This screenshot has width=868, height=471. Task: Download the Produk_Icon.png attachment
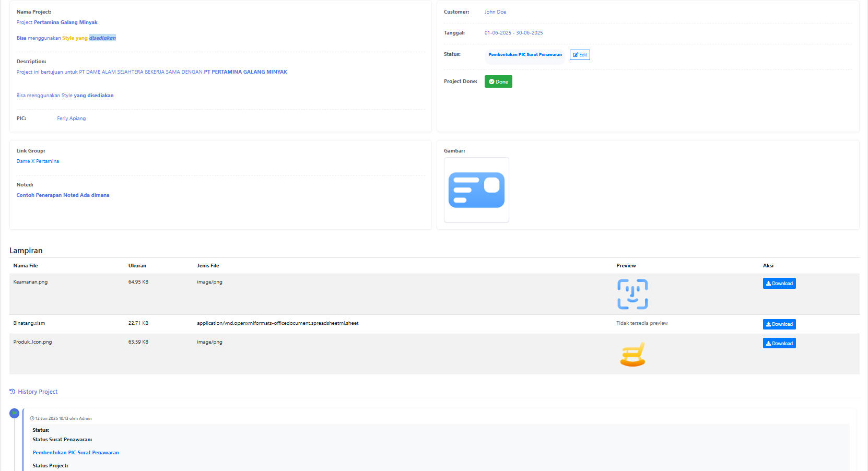coord(779,344)
